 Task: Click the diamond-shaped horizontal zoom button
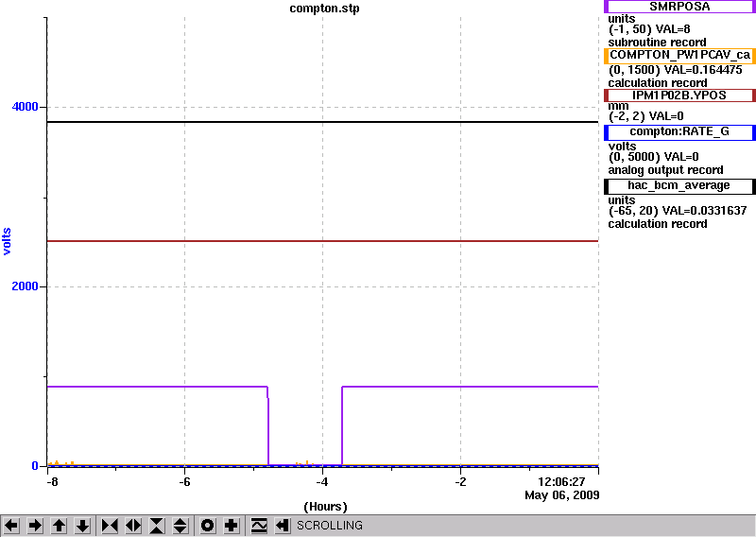click(133, 526)
